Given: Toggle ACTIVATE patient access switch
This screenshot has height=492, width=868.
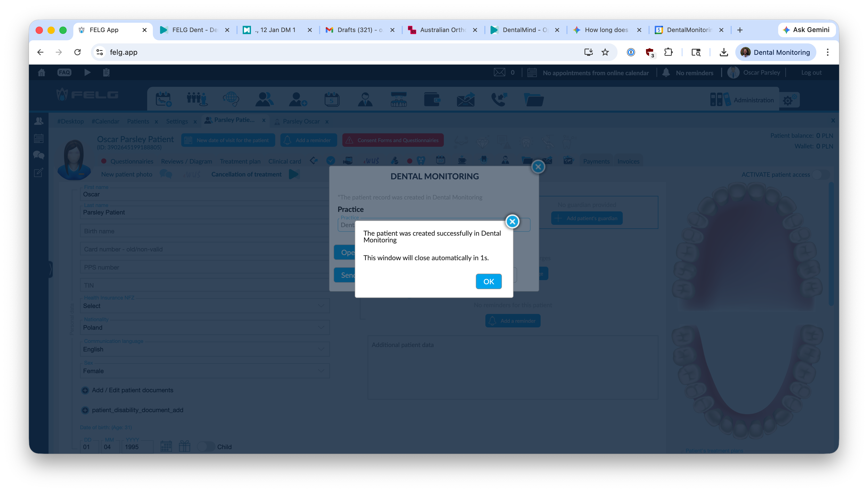Looking at the screenshot, I should coord(820,174).
